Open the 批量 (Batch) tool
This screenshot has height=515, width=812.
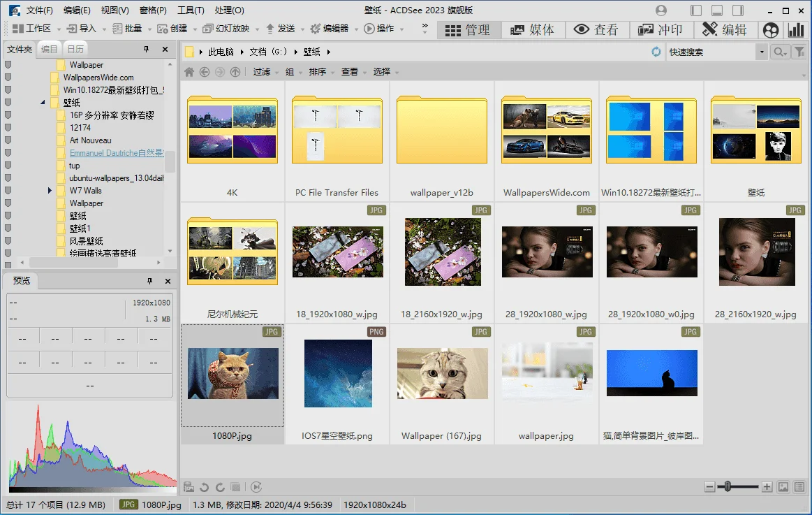tap(129, 29)
